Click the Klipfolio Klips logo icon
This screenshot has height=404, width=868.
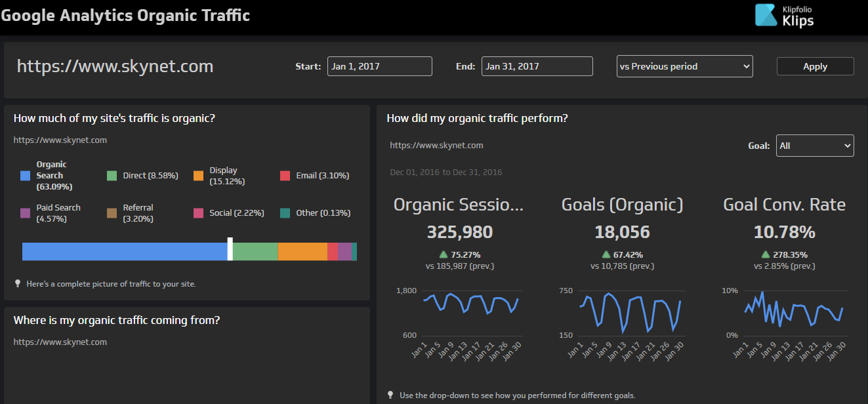(766, 15)
